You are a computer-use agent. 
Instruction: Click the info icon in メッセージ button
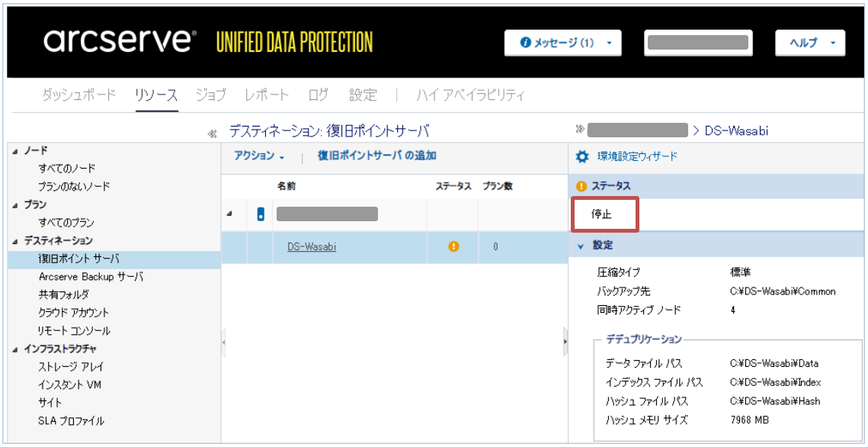(525, 43)
